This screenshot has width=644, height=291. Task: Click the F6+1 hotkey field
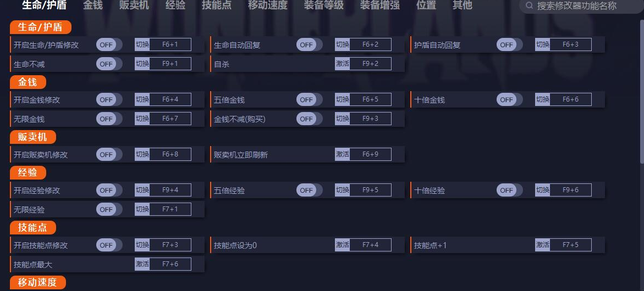[x=170, y=44]
